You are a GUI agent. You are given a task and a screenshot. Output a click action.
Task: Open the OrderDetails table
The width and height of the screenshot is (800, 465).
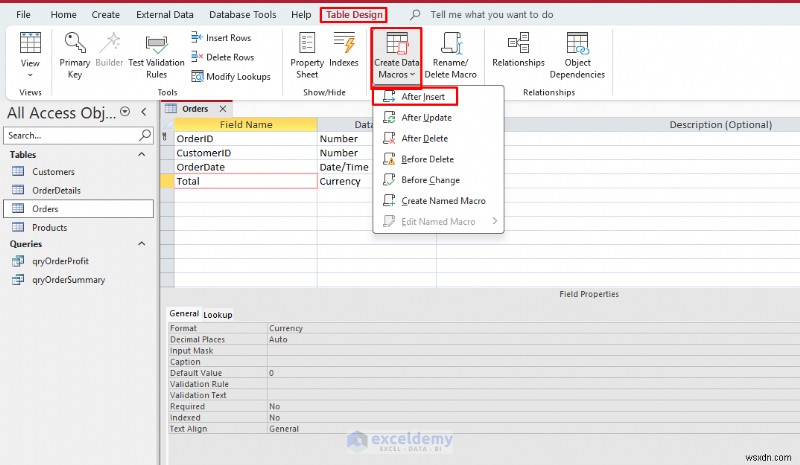56,190
